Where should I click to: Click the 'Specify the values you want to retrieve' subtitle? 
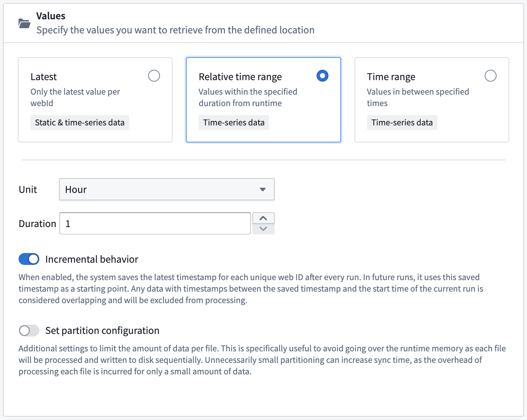click(x=176, y=30)
